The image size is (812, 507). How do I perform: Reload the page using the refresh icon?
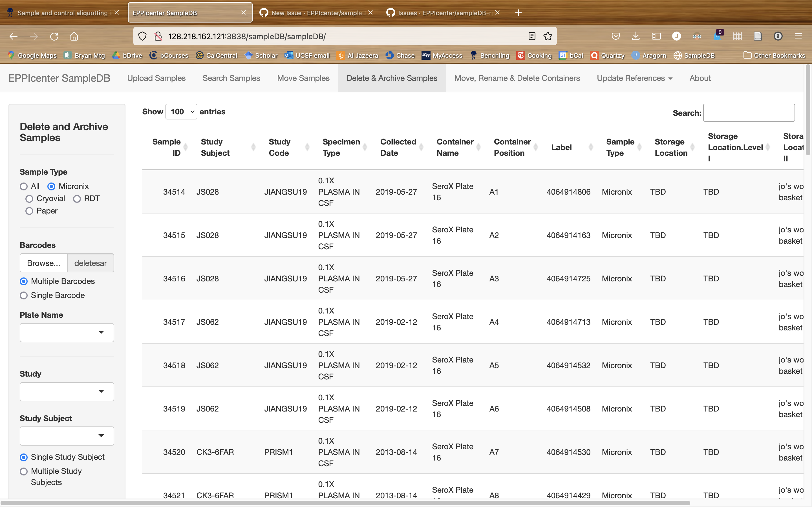[x=54, y=36]
